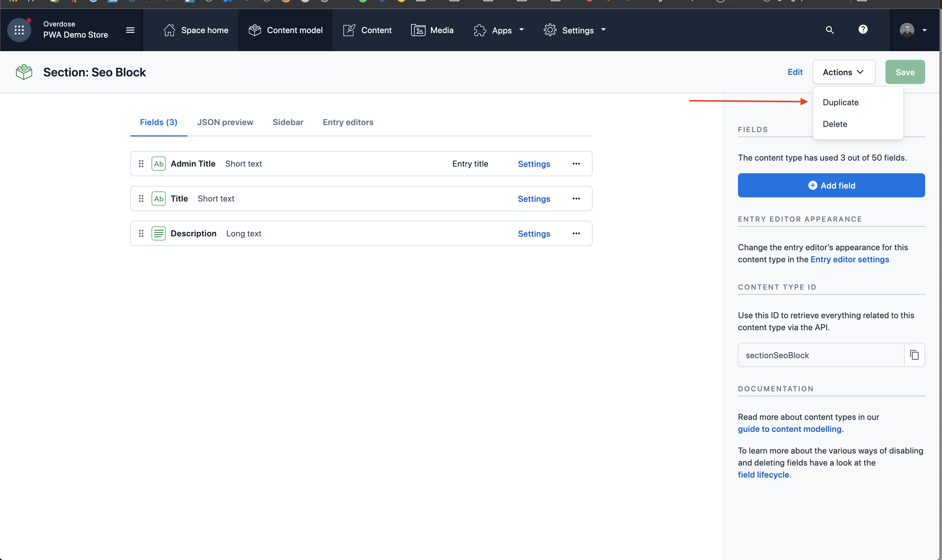Click the Settings gear icon

(x=550, y=30)
